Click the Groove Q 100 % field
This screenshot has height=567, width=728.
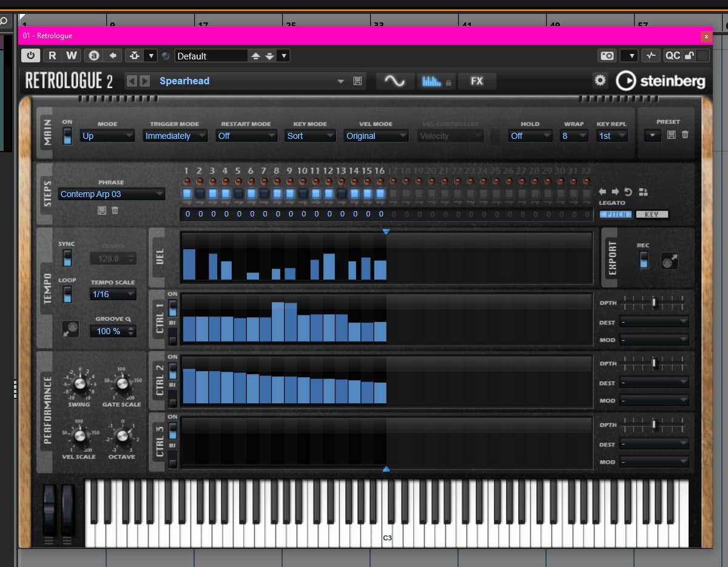pyautogui.click(x=113, y=331)
